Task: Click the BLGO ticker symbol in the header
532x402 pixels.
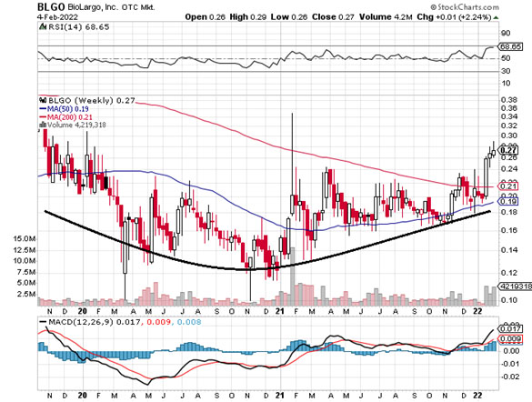Action: tap(50, 6)
